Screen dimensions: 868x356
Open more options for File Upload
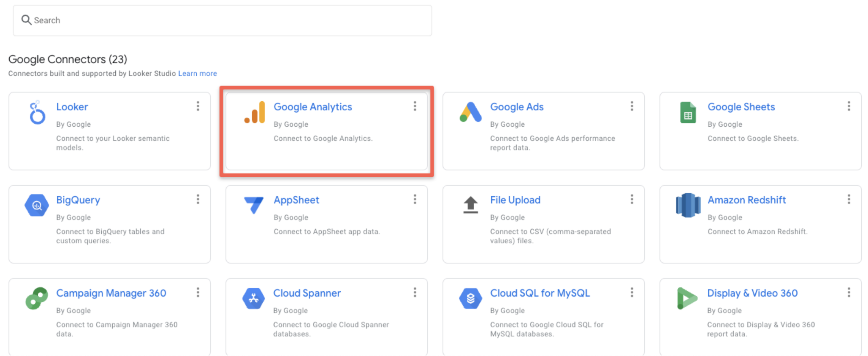(x=632, y=200)
